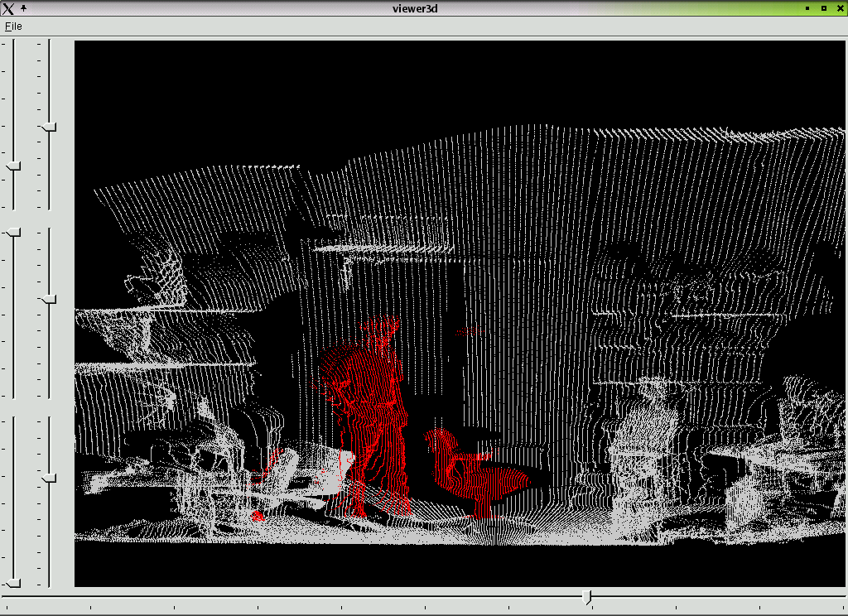The image size is (848, 616).
Task: Maximize the viewer3d window
Action: click(x=823, y=8)
